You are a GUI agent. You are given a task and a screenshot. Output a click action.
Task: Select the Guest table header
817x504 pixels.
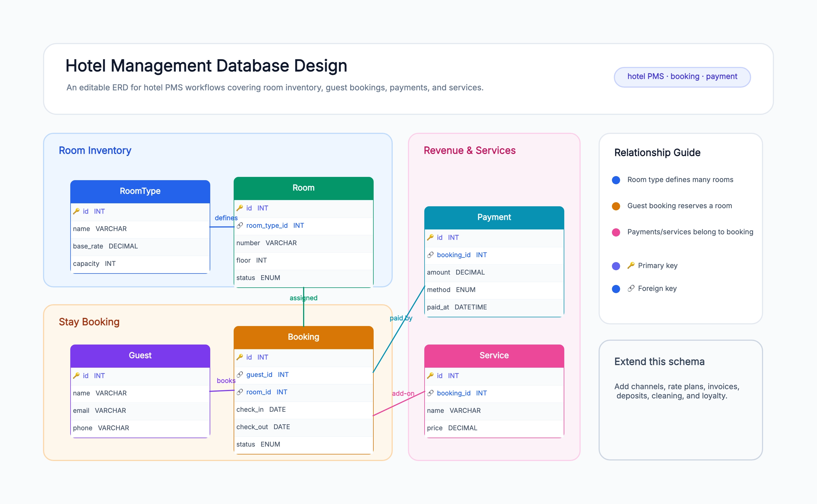(x=140, y=356)
